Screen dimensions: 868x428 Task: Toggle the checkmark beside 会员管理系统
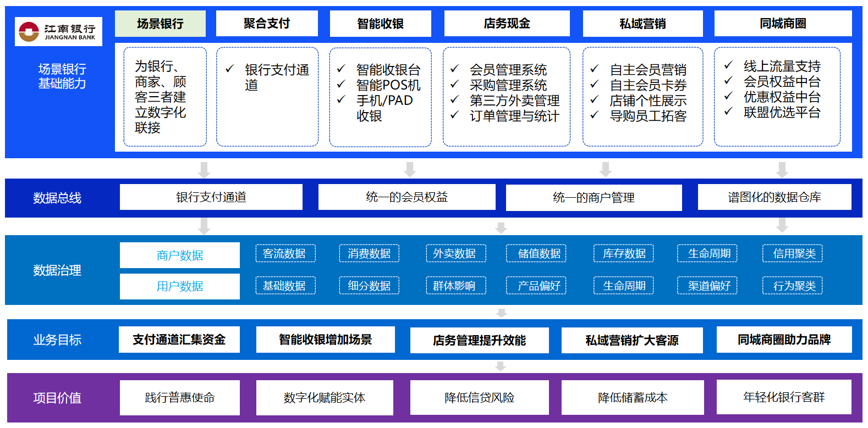[x=454, y=69]
